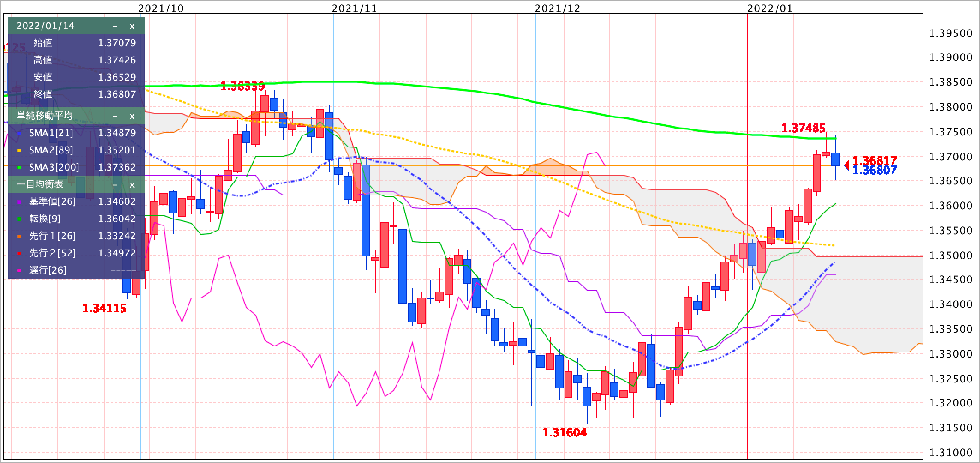
Task: Minimize the 単純移動平均 panel
Action: pyautogui.click(x=115, y=116)
